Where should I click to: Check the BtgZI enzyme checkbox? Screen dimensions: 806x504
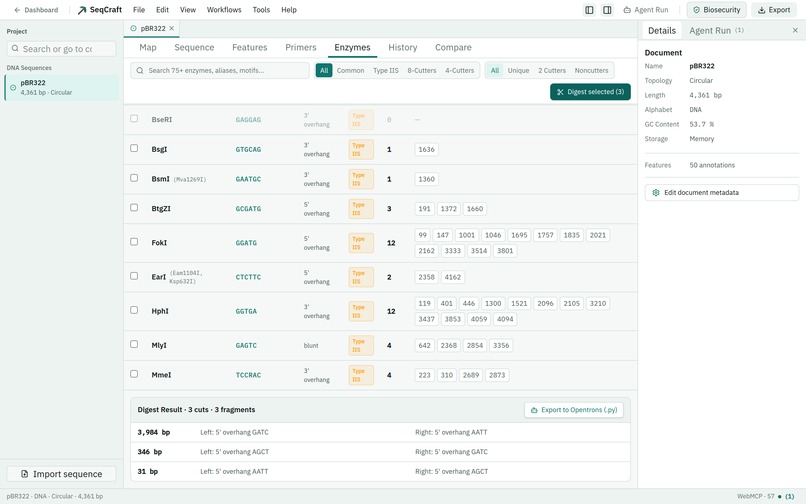click(134, 208)
